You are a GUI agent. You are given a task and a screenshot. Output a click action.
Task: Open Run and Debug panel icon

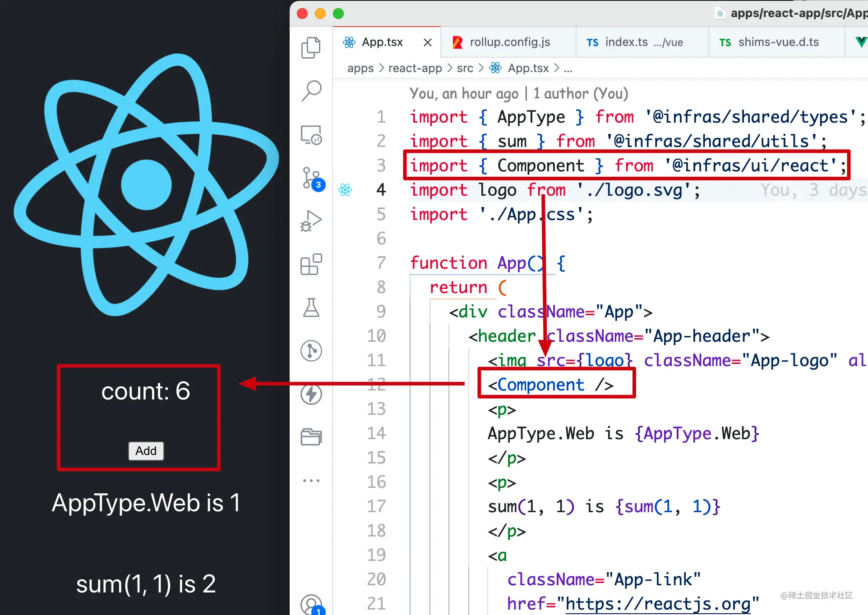coord(311,221)
